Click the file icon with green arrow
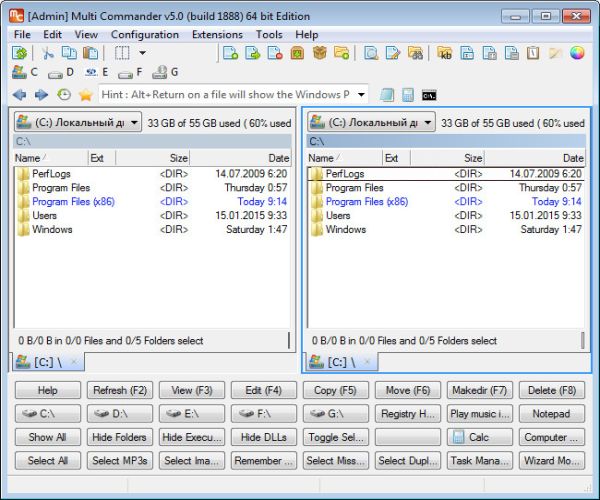 [253, 53]
